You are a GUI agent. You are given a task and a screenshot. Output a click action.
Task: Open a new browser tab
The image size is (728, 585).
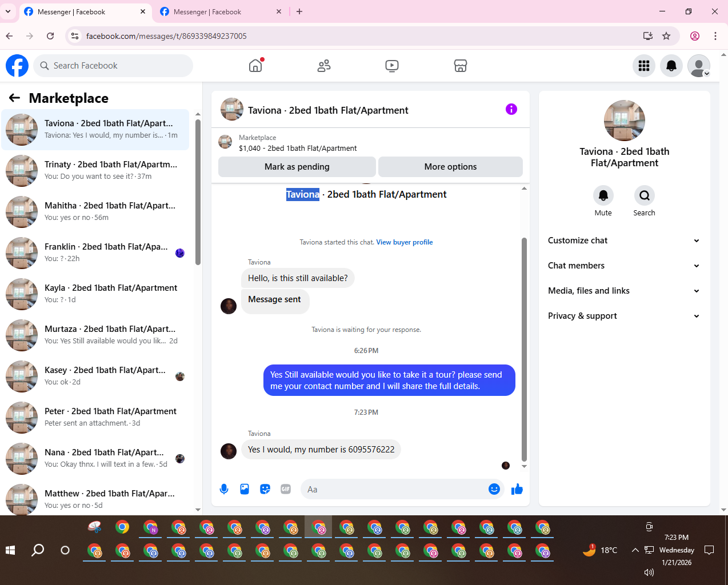[x=299, y=11]
